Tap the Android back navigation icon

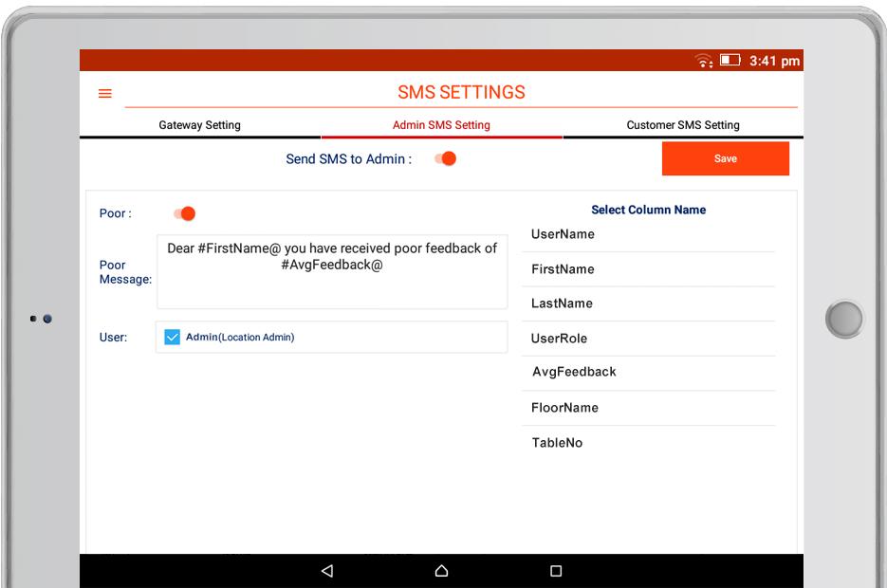[327, 571]
